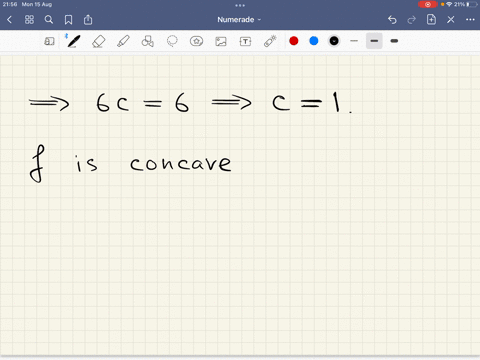
Task: Select the Shapes tool
Action: point(148,41)
